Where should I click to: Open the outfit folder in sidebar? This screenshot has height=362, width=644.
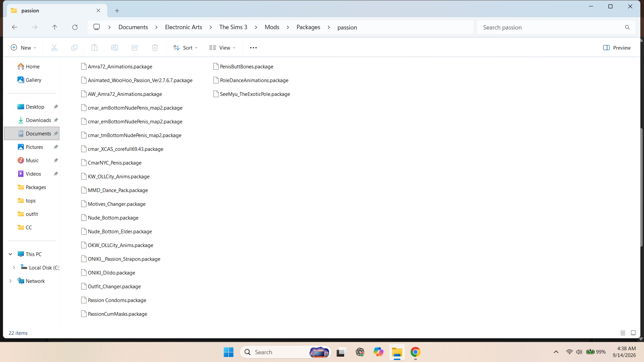coord(33,214)
